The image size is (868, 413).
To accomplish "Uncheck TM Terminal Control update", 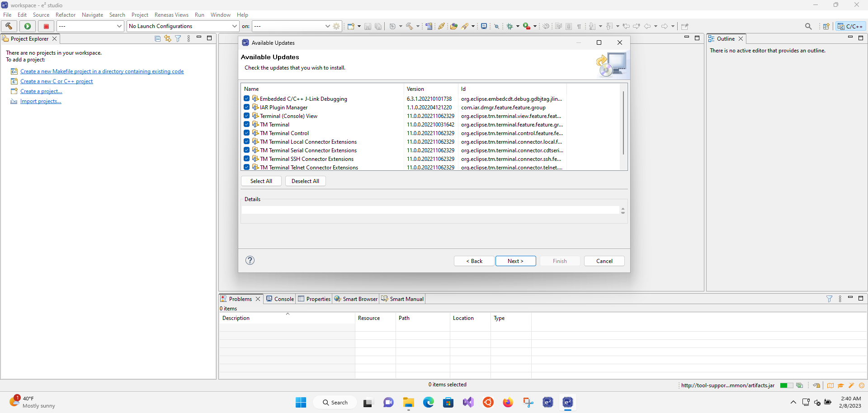I will [x=246, y=133].
